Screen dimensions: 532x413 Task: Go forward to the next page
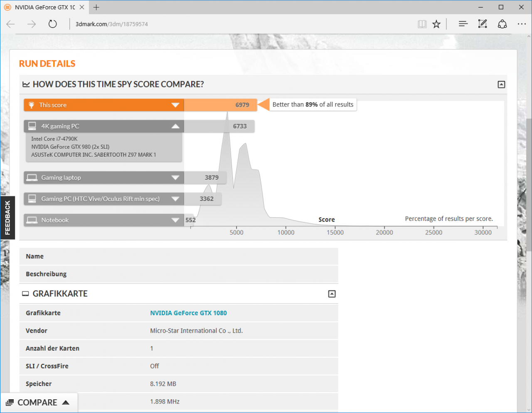32,24
